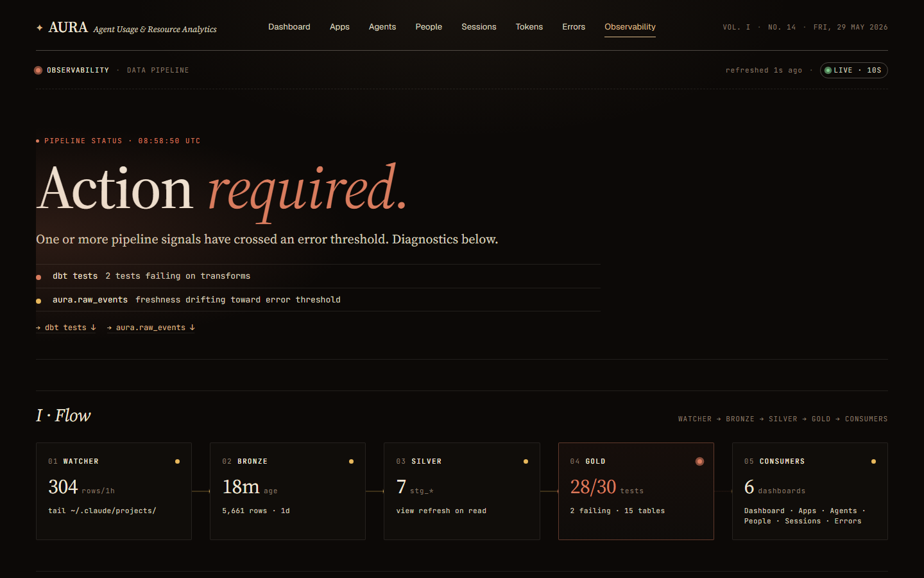Click the AURA star logo icon
This screenshot has height=578, width=924.
pos(40,28)
